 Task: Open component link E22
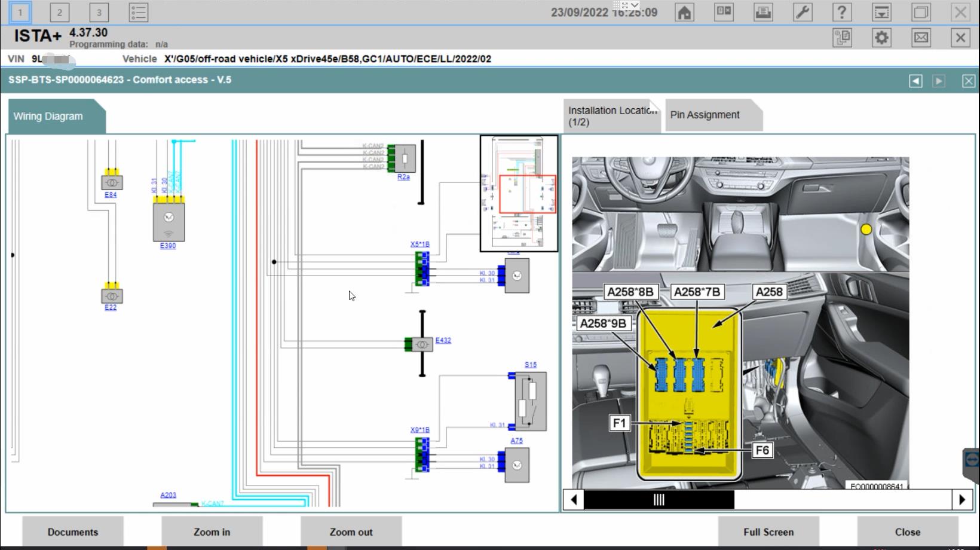(111, 307)
